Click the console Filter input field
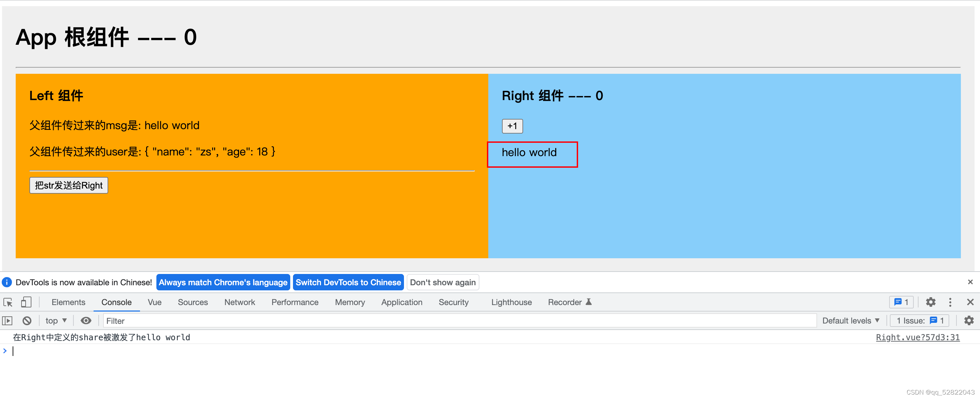The image size is (980, 399). [x=457, y=321]
